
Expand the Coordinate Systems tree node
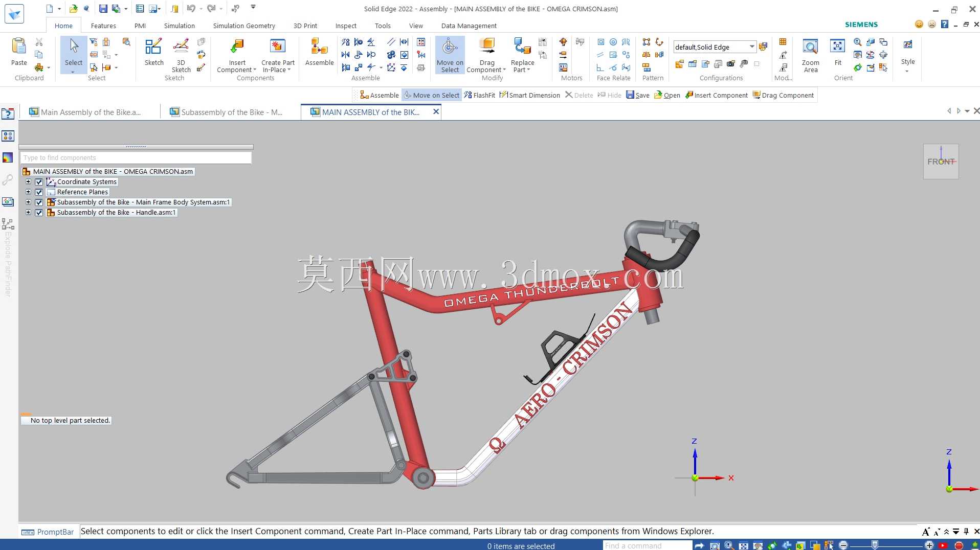28,182
